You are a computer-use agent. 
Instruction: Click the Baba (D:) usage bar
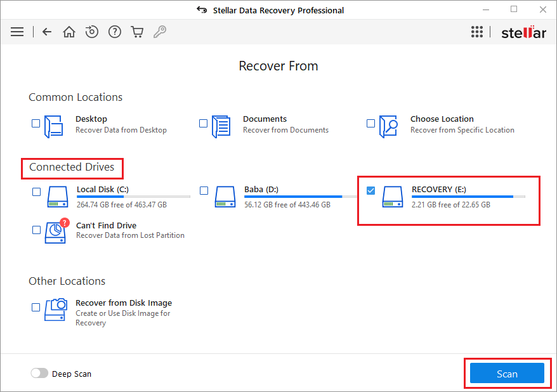pos(301,197)
